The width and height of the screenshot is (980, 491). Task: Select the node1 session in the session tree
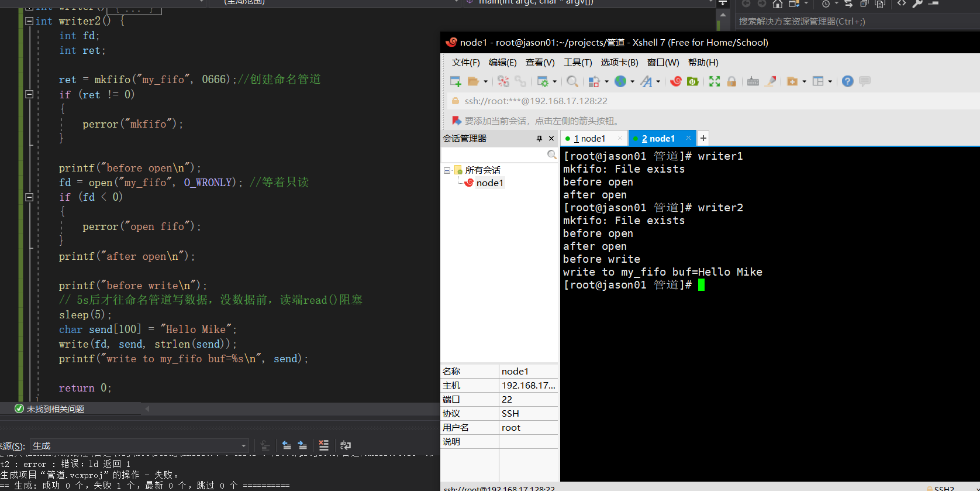489,183
